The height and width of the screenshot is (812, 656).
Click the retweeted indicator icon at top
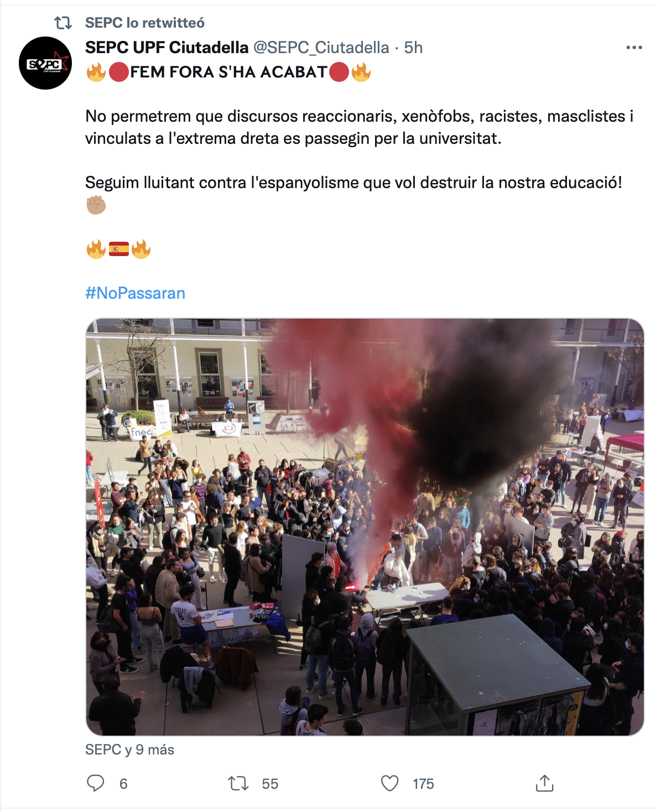63,23
